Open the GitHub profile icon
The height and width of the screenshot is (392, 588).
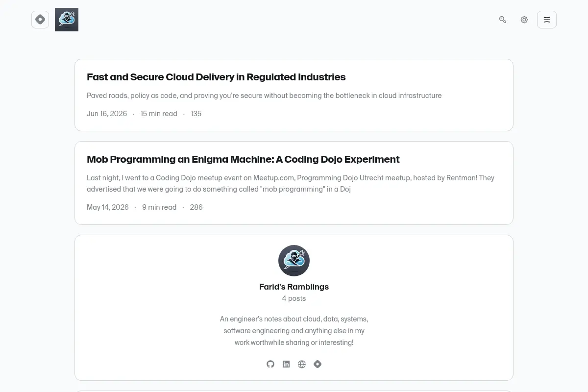(x=270, y=364)
